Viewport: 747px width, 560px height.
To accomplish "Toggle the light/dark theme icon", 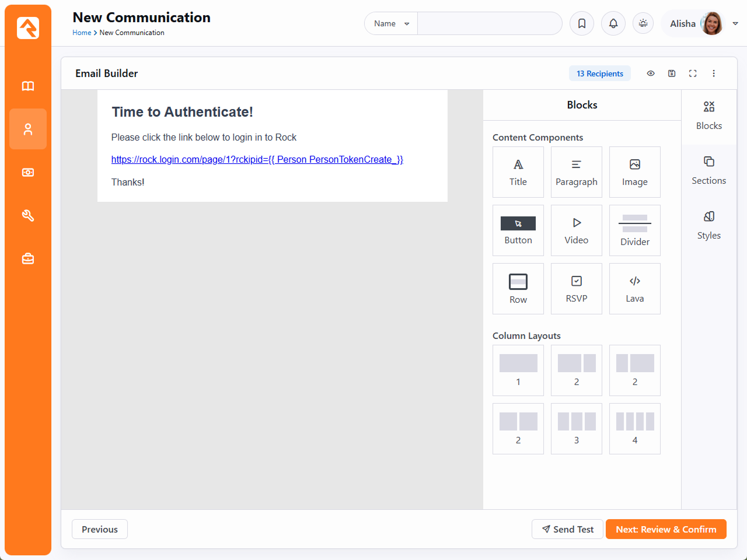I will pyautogui.click(x=643, y=24).
